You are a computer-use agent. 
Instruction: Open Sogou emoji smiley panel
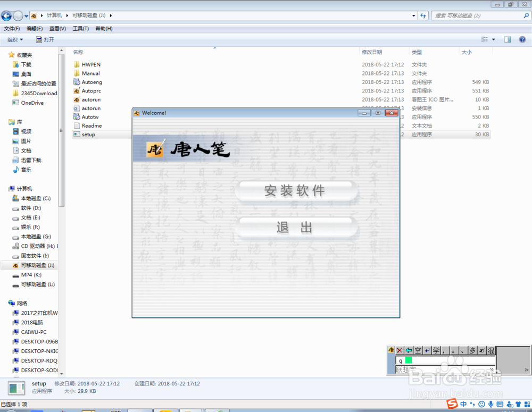coord(481,404)
